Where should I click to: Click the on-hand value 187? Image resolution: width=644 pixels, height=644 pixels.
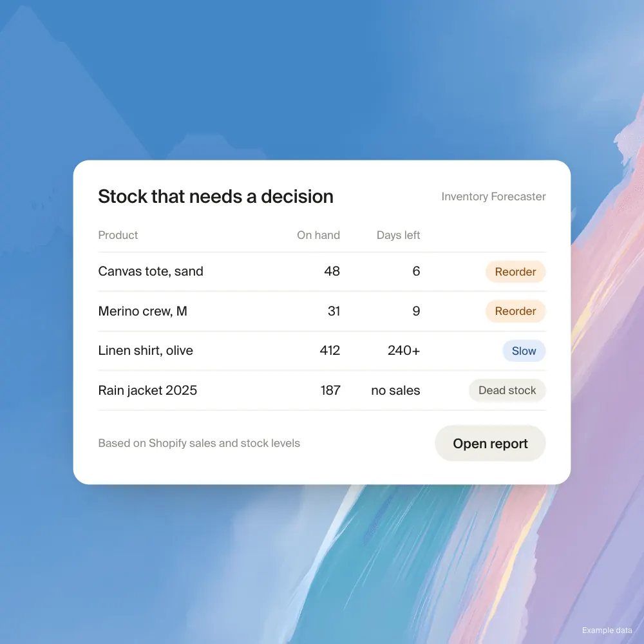[330, 390]
